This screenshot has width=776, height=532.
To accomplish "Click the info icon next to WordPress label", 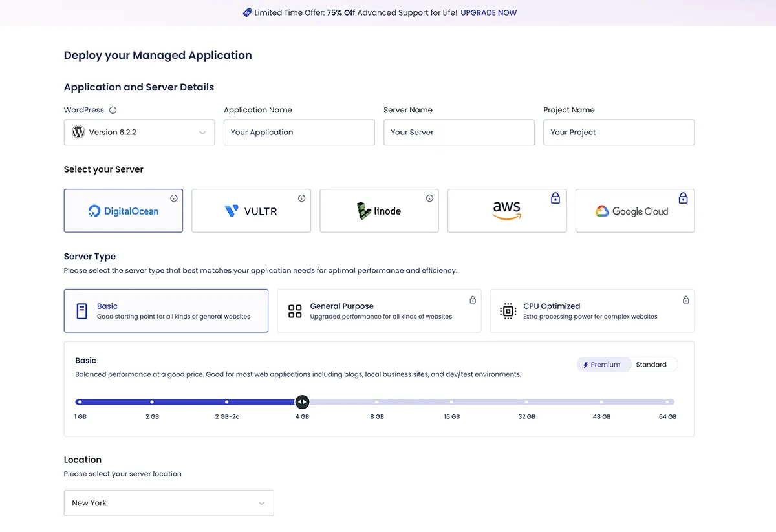I will tap(113, 110).
